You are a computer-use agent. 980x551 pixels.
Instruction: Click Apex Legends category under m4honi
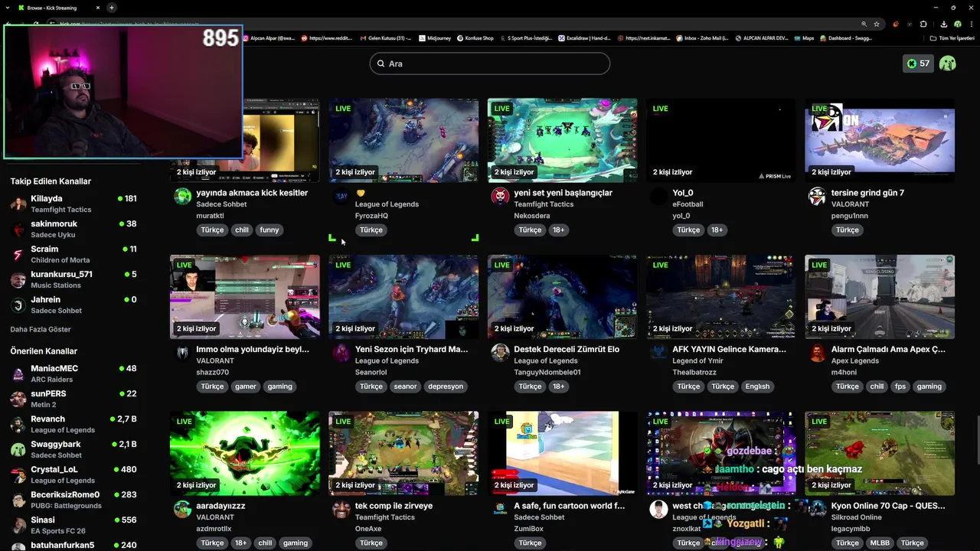[855, 360]
